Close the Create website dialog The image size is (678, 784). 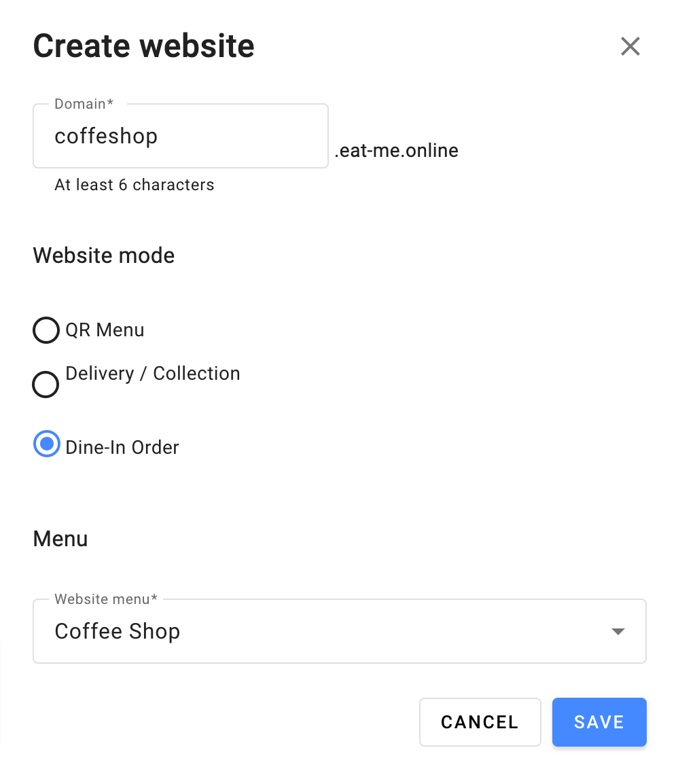click(x=630, y=47)
